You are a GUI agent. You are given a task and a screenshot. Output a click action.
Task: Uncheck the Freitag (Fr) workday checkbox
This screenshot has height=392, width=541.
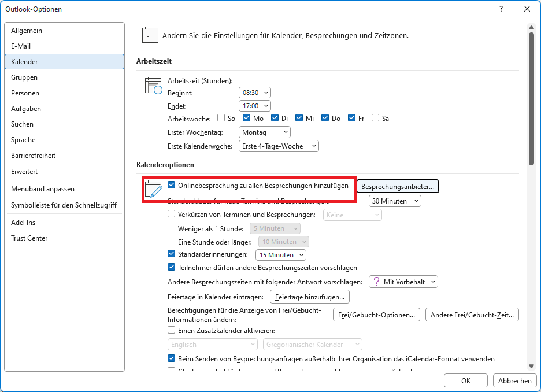[352, 118]
